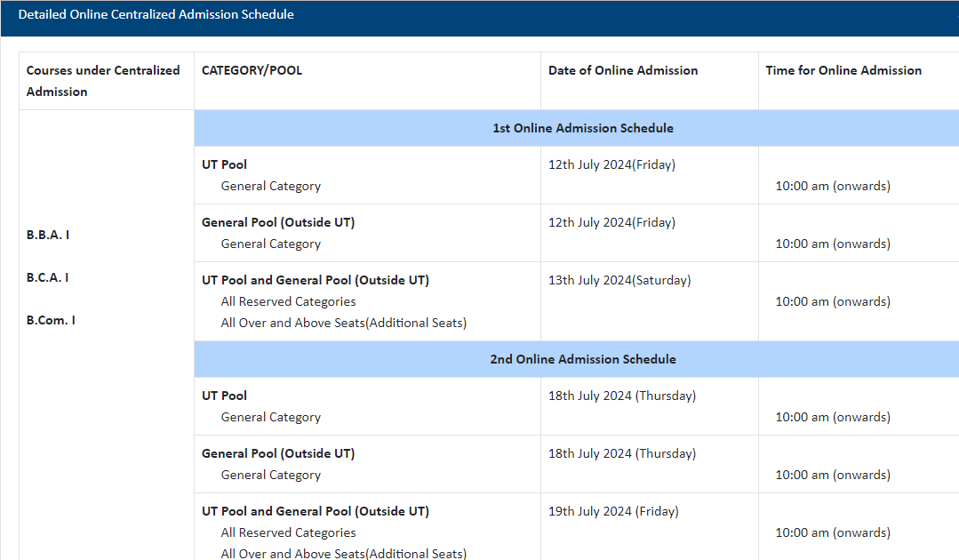Click the '1st Online Admission Schedule' banner
Image resolution: width=959 pixels, height=560 pixels.
pyautogui.click(x=583, y=128)
